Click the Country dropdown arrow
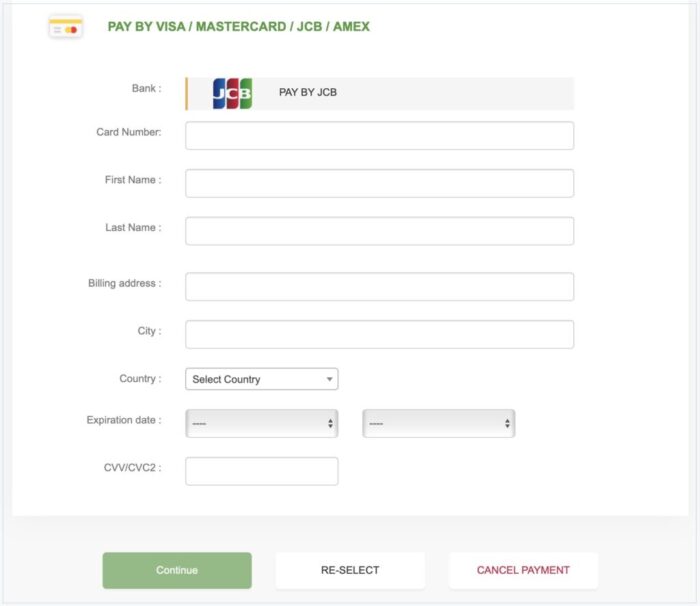This screenshot has width=700, height=606. (329, 379)
